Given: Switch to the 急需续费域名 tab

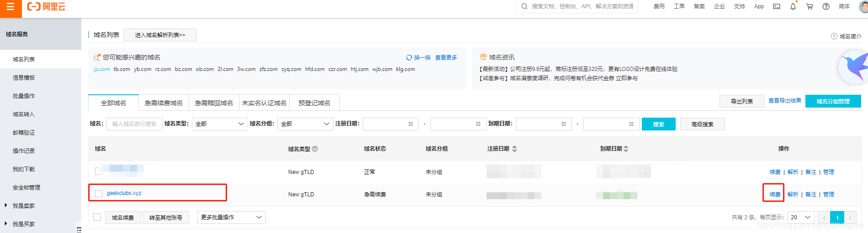Looking at the screenshot, I should [x=164, y=103].
